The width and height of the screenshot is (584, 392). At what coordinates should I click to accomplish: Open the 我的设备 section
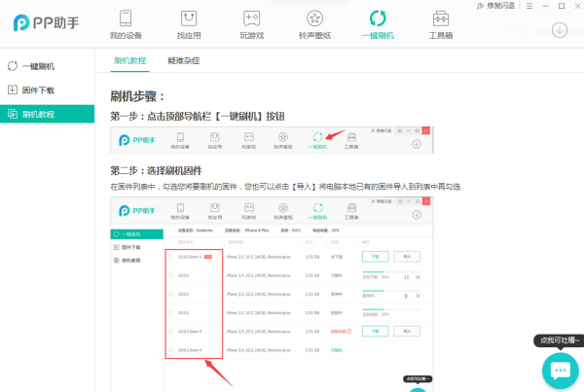pos(126,24)
